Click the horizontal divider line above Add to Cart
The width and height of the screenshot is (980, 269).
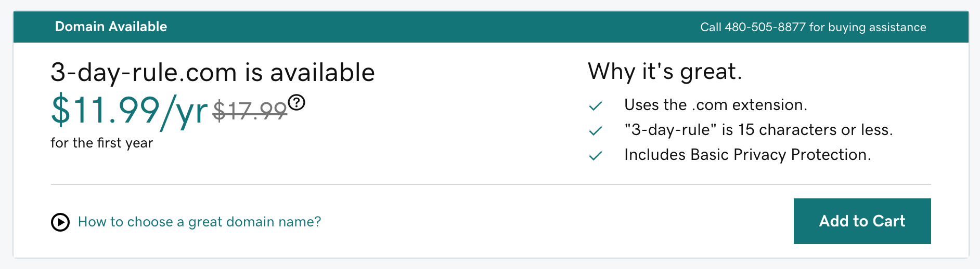491,184
